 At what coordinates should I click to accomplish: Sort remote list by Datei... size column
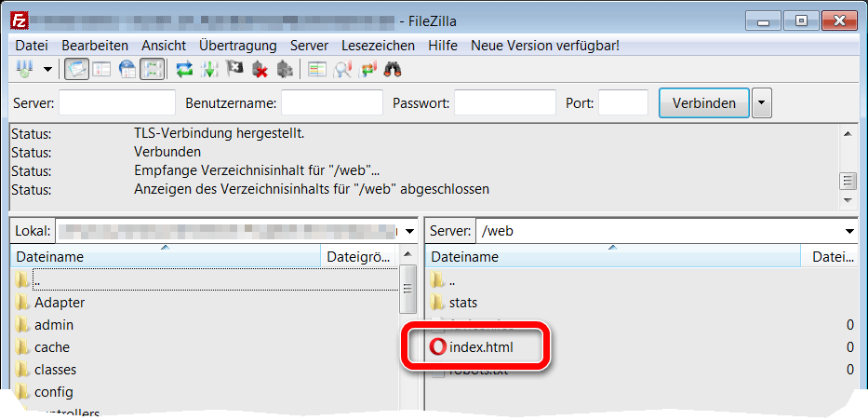pos(829,256)
